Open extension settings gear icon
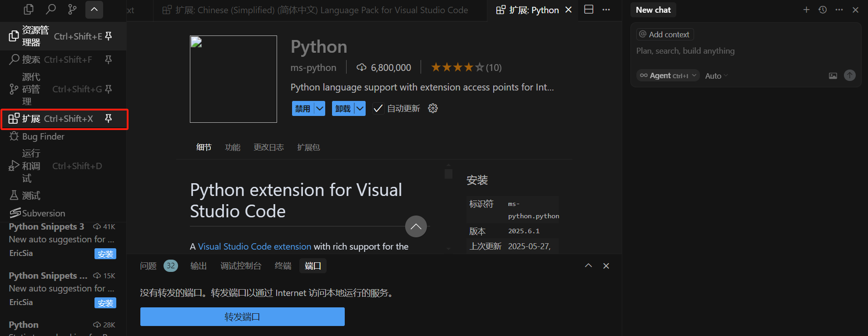 (x=433, y=108)
